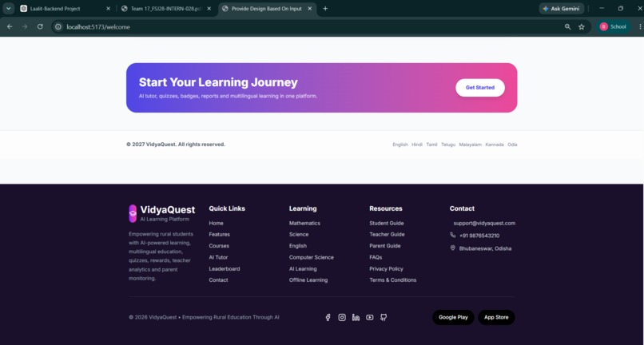The width and height of the screenshot is (644, 345).
Task: Open the English link under Learning
Action: [298, 246]
